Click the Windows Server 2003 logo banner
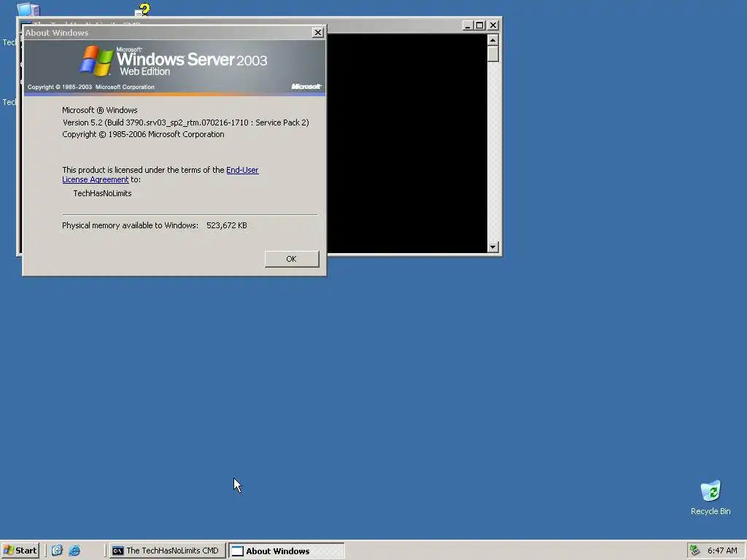The width and height of the screenshot is (747, 560). [x=175, y=67]
